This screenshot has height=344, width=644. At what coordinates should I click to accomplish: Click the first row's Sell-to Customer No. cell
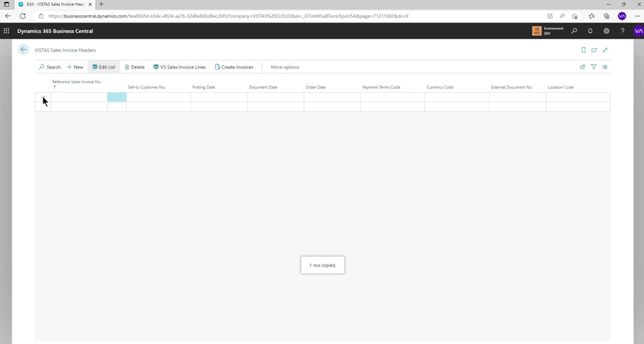click(158, 98)
